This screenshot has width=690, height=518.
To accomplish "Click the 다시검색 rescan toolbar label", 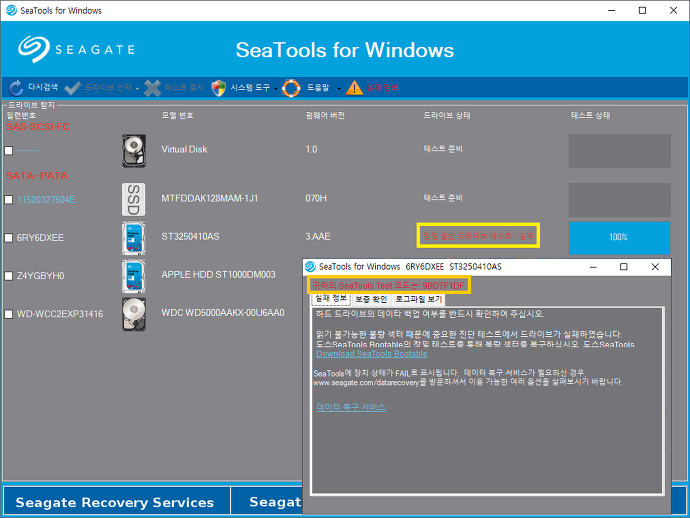I will [x=43, y=87].
